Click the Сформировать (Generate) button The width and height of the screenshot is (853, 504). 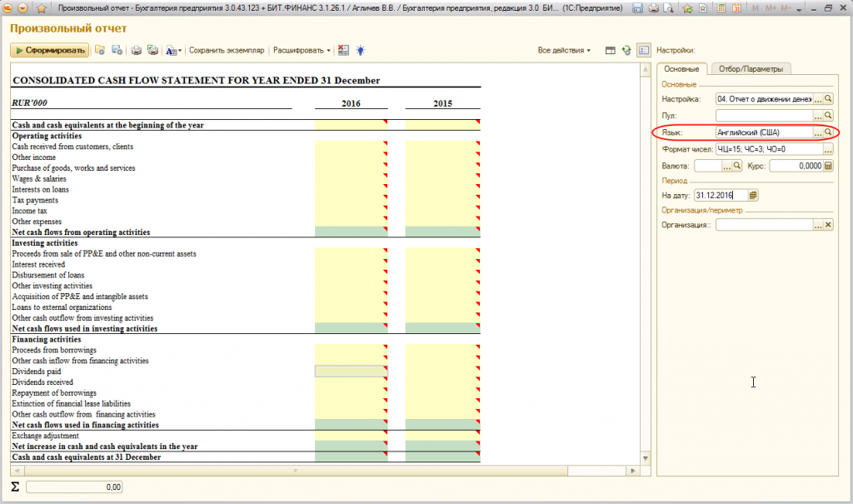click(49, 50)
